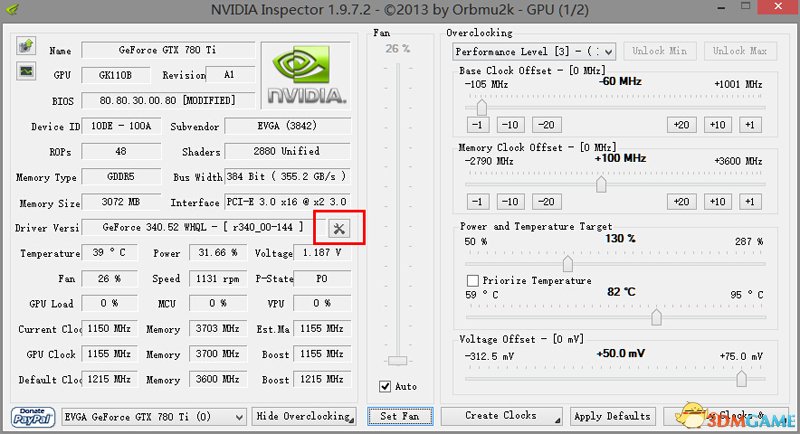Click the Interface value PCI-E 3.0 x16
This screenshot has height=434, width=800.
tap(287, 202)
